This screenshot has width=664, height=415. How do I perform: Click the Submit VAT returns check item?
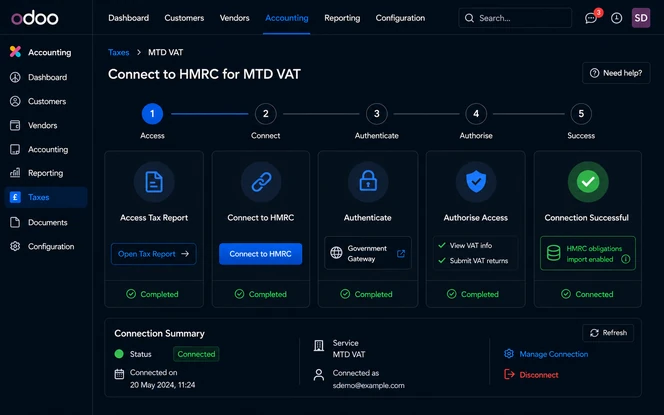[x=473, y=260]
